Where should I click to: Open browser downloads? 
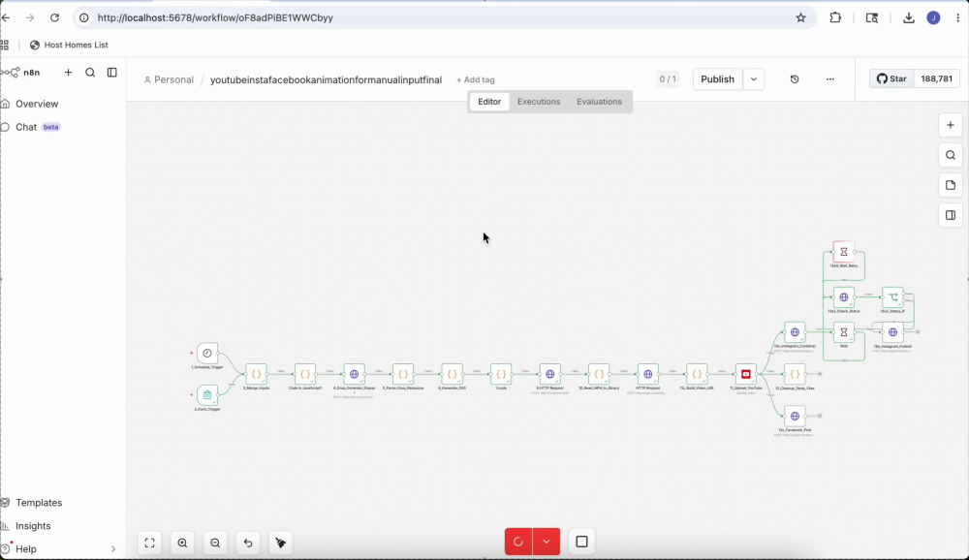click(909, 18)
